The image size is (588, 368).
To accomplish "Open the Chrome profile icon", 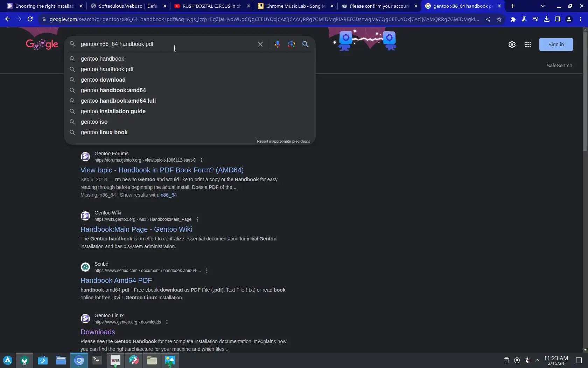I will [x=569, y=19].
